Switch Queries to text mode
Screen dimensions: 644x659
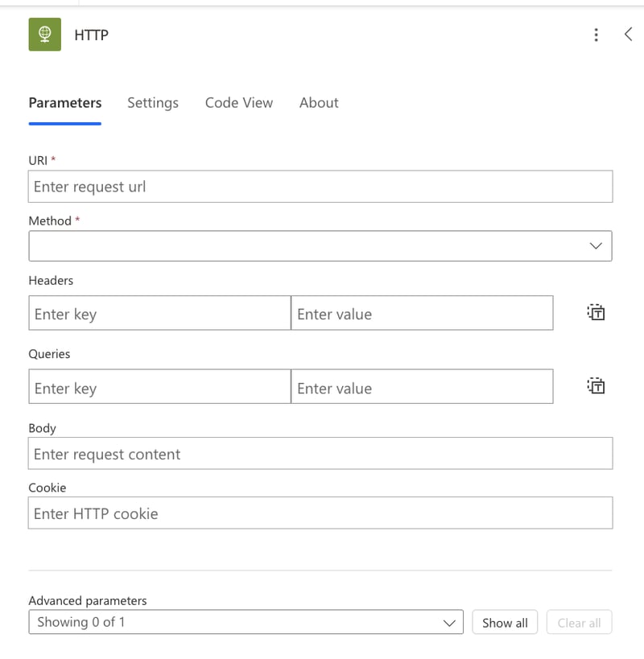596,386
